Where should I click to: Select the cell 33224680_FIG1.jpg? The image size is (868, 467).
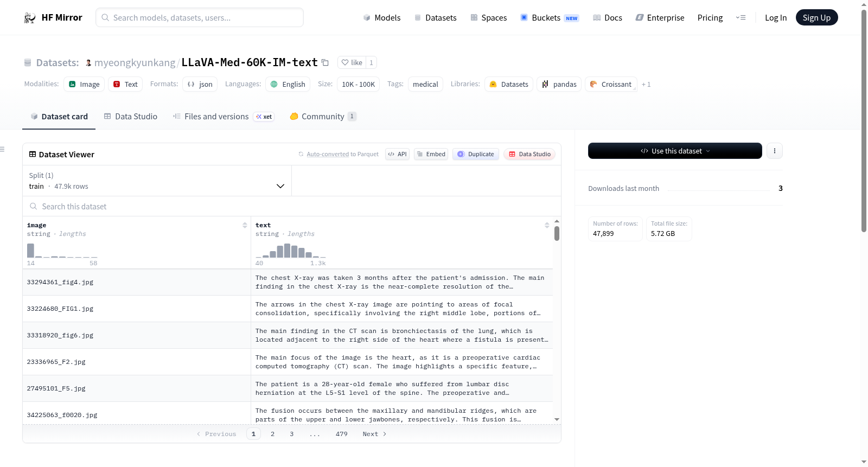(137, 309)
